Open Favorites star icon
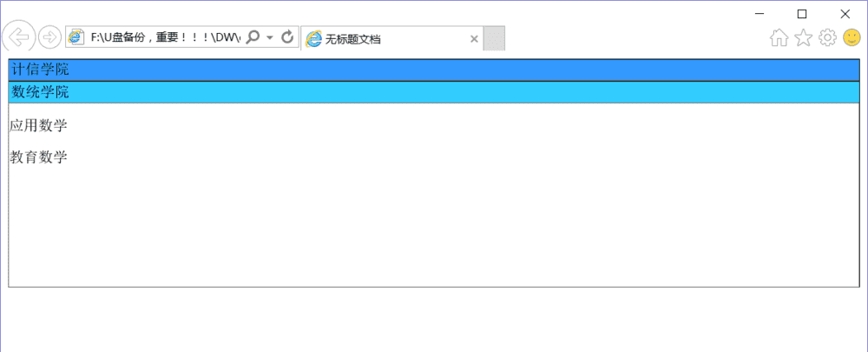The width and height of the screenshot is (868, 352). (803, 37)
